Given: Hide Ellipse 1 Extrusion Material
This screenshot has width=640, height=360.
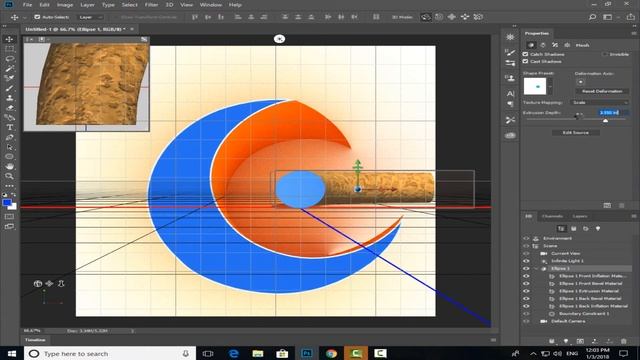Looking at the screenshot, I should click(x=526, y=291).
